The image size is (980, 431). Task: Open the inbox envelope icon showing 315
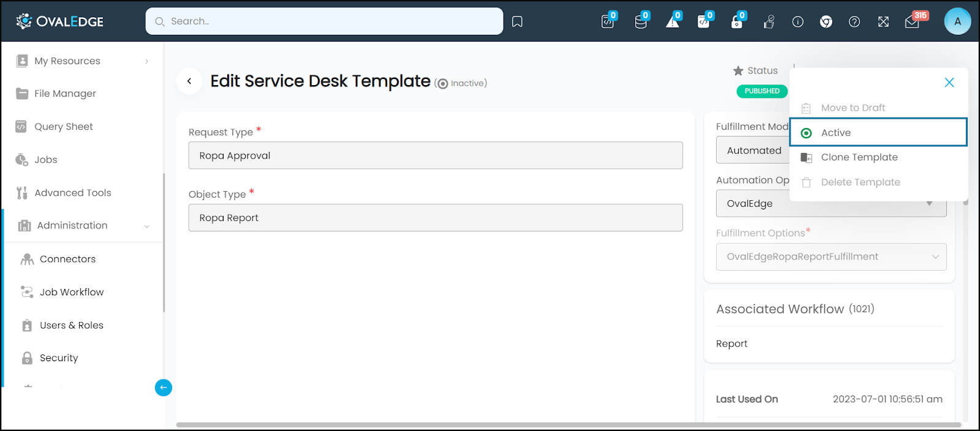912,22
